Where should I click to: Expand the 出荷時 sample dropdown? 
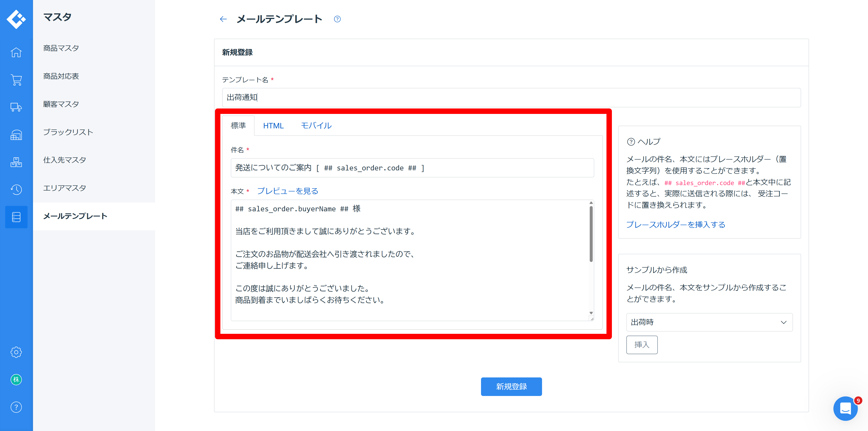pyautogui.click(x=709, y=323)
